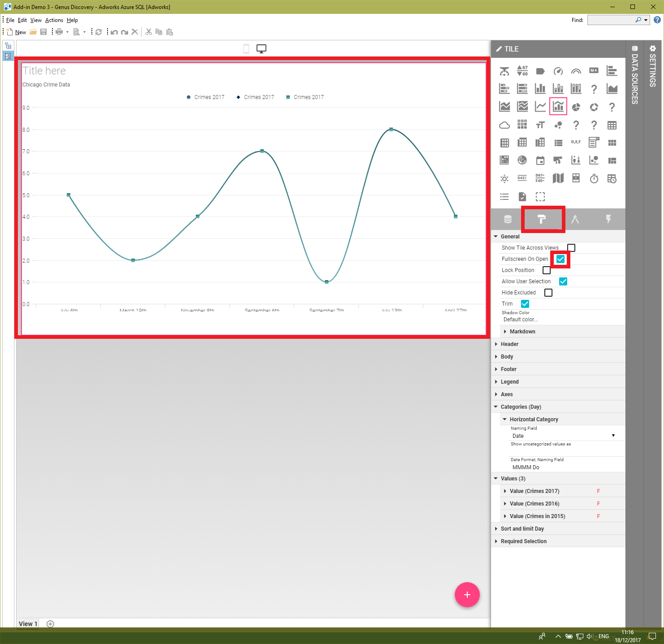
Task: Expand Value (Crimes 2016) row
Action: point(563,503)
